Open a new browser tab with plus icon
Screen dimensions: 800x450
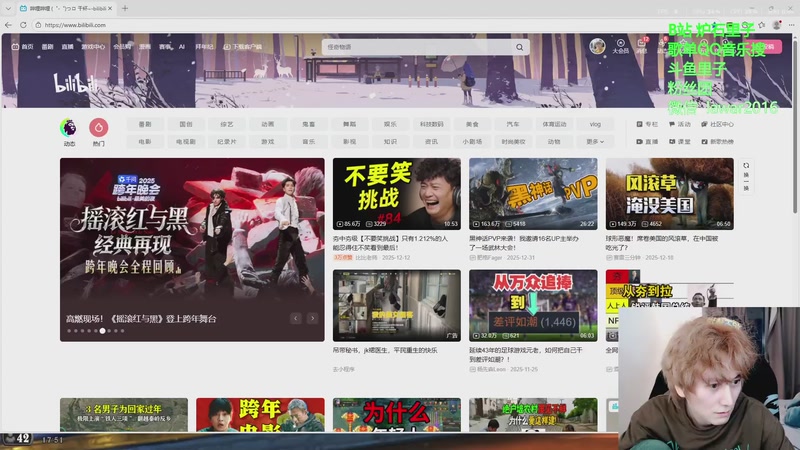[124, 8]
